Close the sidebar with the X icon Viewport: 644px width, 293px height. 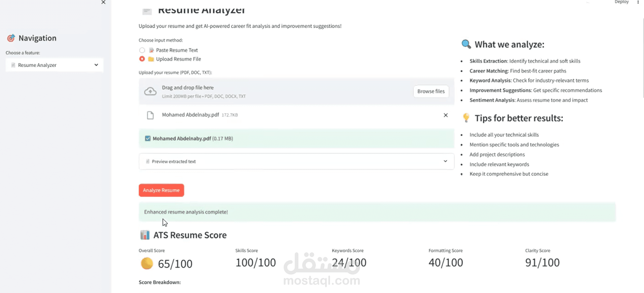click(x=103, y=2)
